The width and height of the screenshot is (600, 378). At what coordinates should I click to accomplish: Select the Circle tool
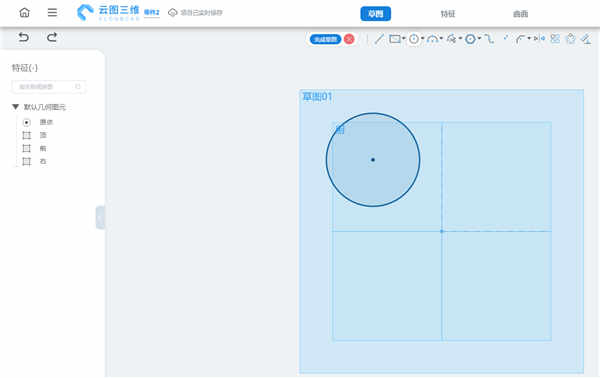[x=414, y=39]
